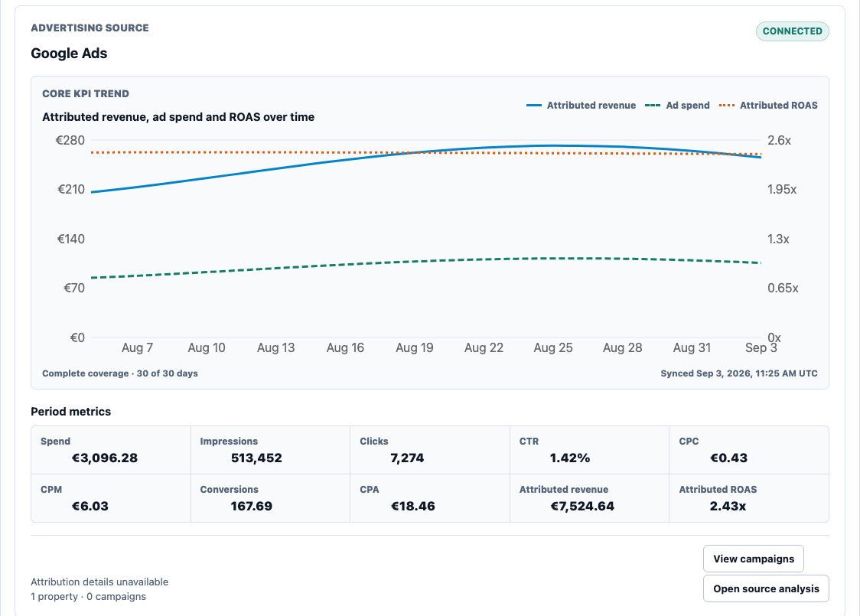Click the Spend metric label
Image resolution: width=860 pixels, height=616 pixels.
click(x=55, y=441)
